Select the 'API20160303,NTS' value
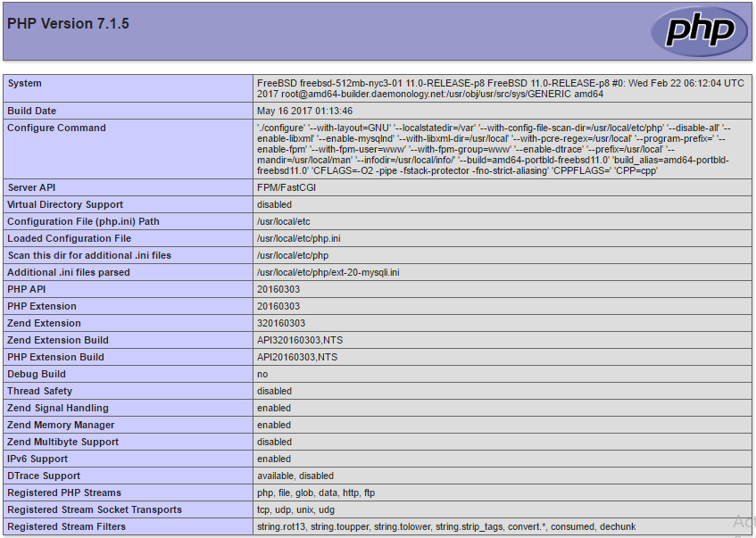The image size is (756, 538). tap(297, 357)
